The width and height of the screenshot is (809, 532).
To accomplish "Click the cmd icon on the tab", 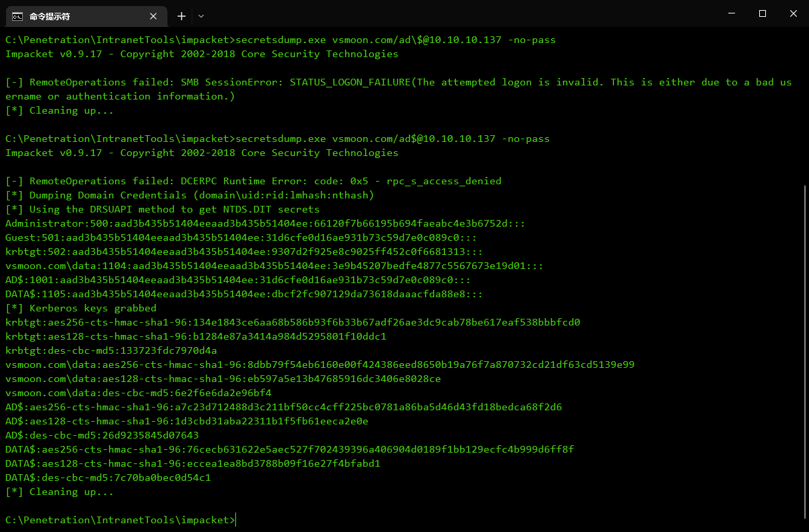I will pos(18,15).
